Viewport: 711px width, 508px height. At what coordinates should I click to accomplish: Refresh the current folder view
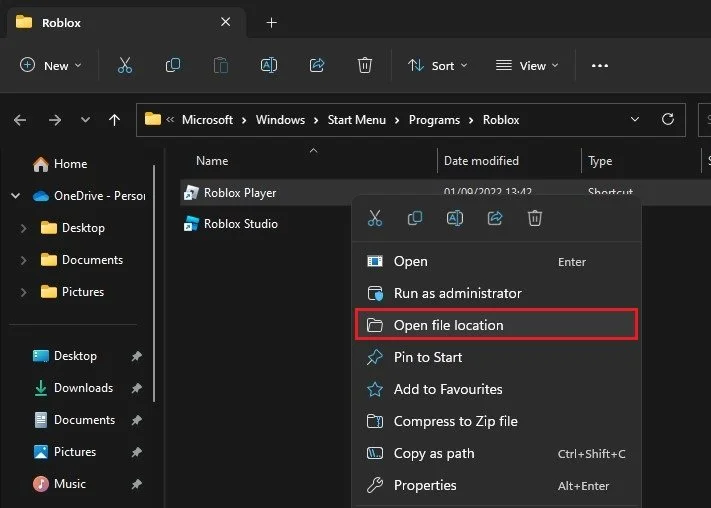click(667, 119)
